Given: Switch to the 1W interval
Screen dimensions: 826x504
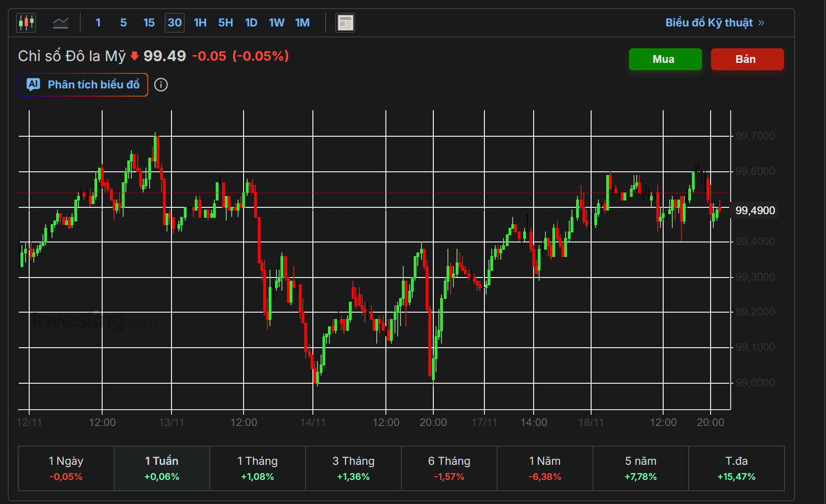Looking at the screenshot, I should [276, 23].
